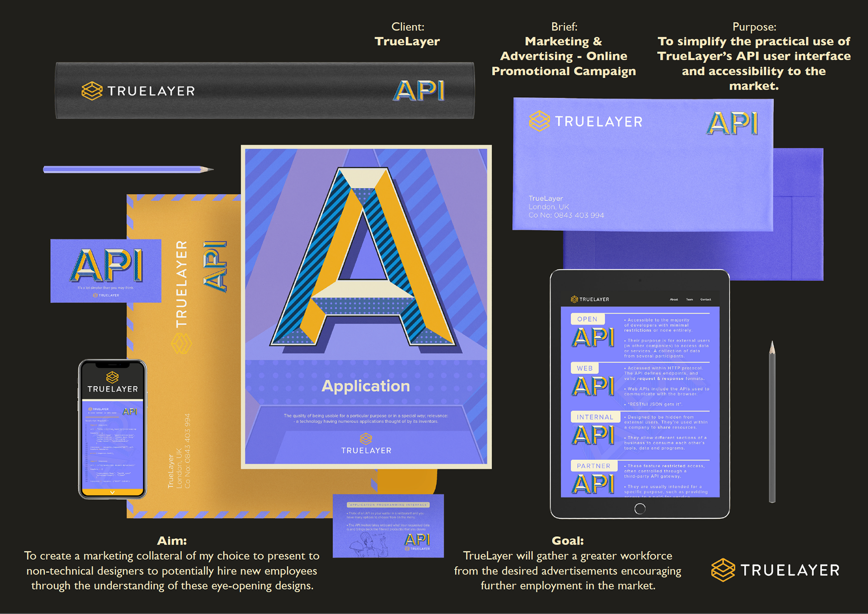Viewport: 868px width, 614px height.
Task: Click the address text on the purple envelope
Action: click(x=566, y=207)
